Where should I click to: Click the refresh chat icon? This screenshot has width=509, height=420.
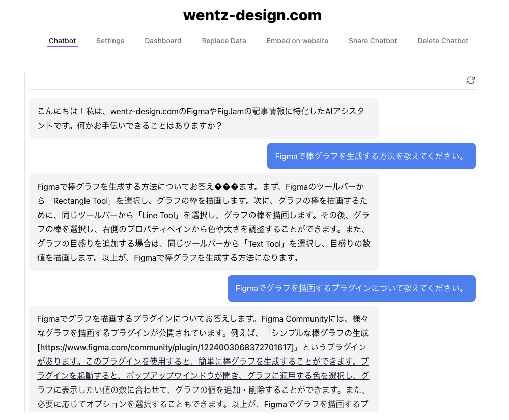click(471, 80)
